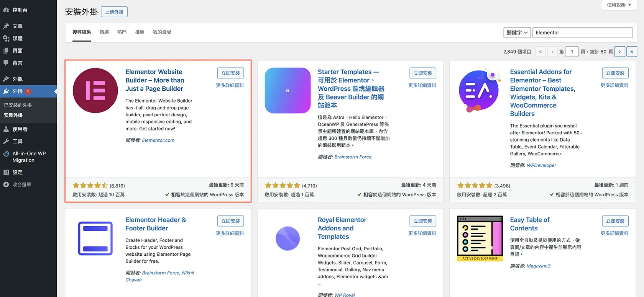Viewport: 644px width, 297px height.
Task: Click the 上傳外掛 upload button
Action: pos(114,12)
